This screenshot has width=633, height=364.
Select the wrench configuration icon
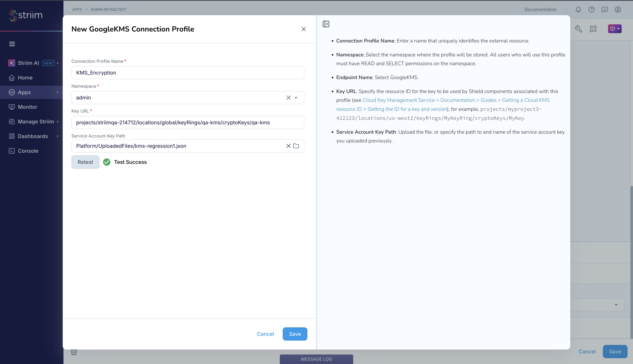[579, 29]
